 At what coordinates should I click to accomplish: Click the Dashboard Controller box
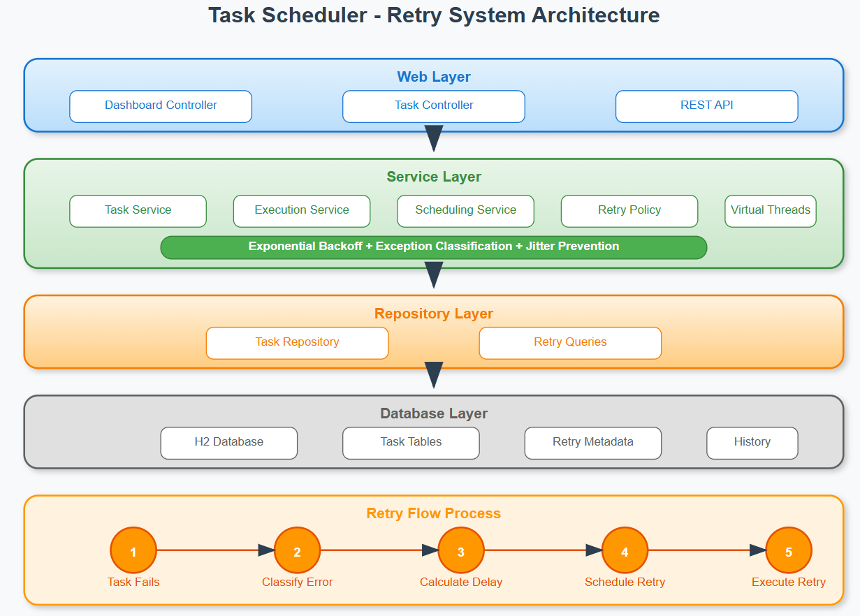[161, 106]
